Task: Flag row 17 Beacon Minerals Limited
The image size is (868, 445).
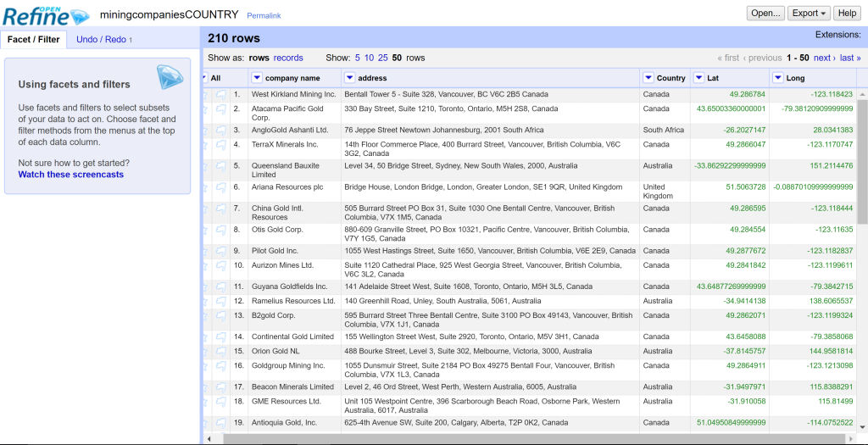Action: 221,387
